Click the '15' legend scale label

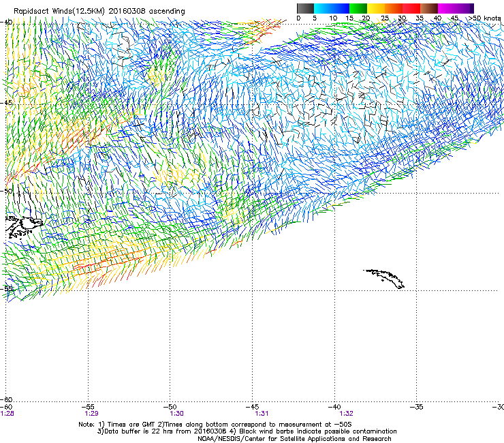click(349, 18)
